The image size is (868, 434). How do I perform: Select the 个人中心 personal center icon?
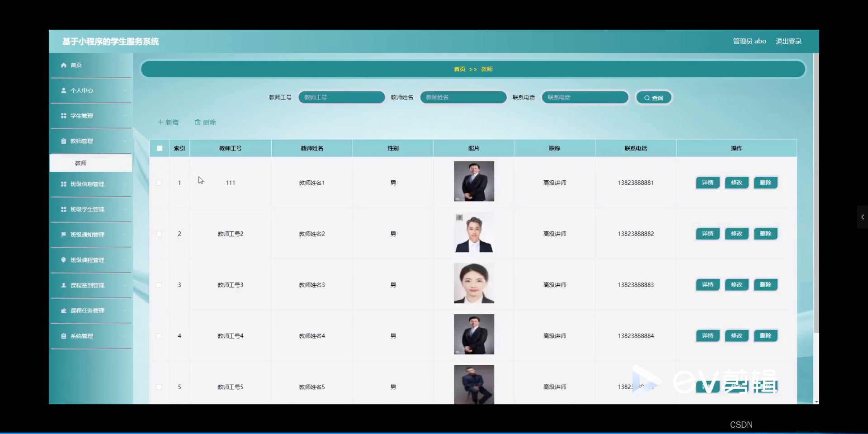tap(64, 90)
